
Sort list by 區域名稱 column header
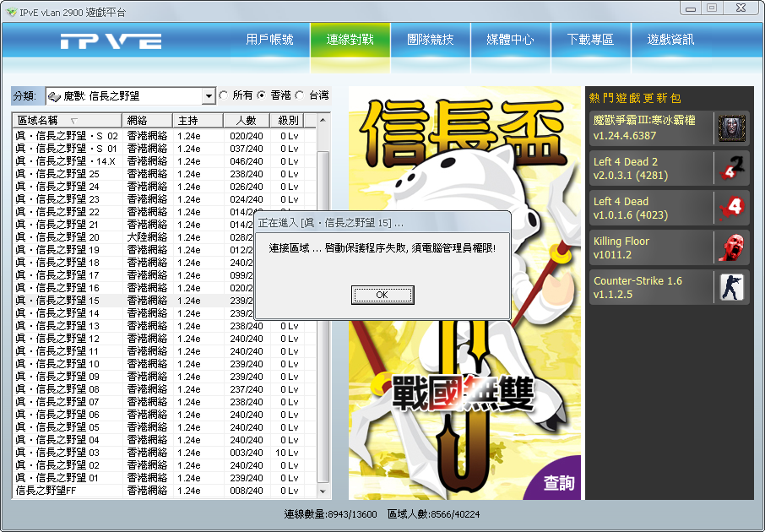pos(67,120)
